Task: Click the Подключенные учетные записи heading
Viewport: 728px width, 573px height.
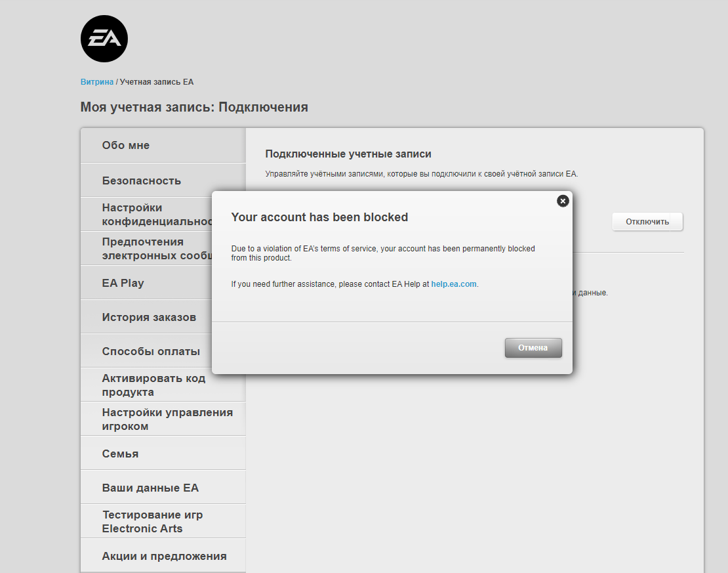Action: pos(348,154)
